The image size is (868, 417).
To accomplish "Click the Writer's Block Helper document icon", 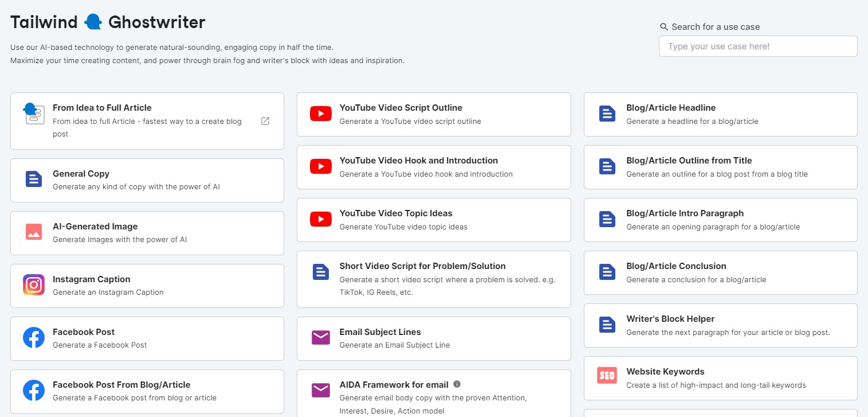I will click(x=607, y=325).
